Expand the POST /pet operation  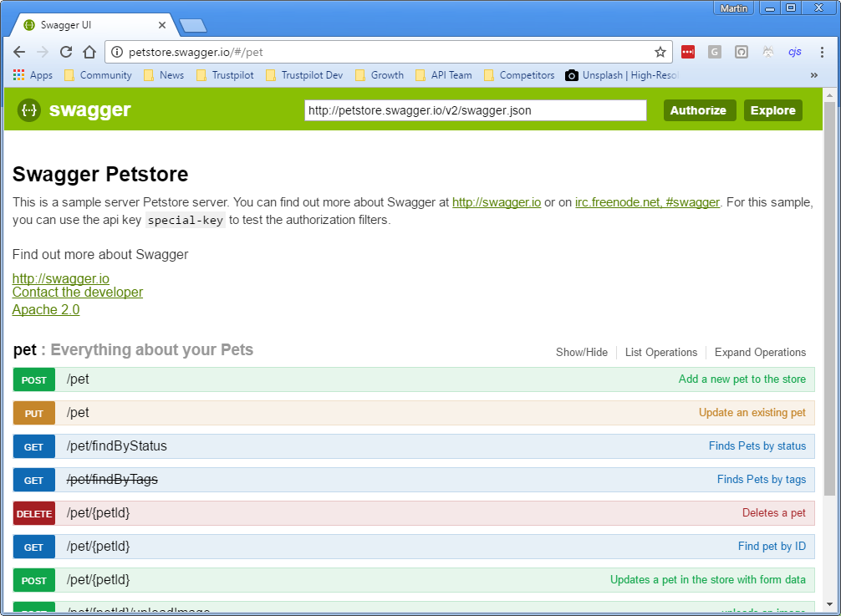414,379
